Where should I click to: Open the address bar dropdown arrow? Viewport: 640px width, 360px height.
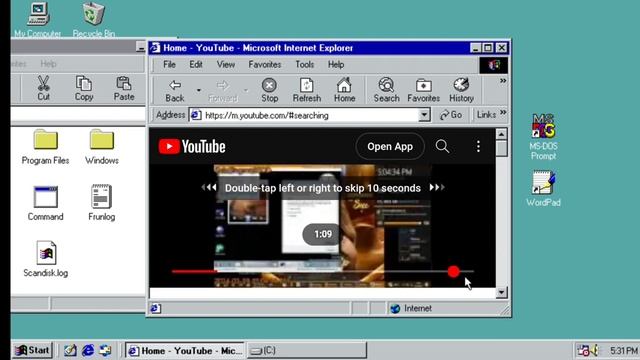424,115
